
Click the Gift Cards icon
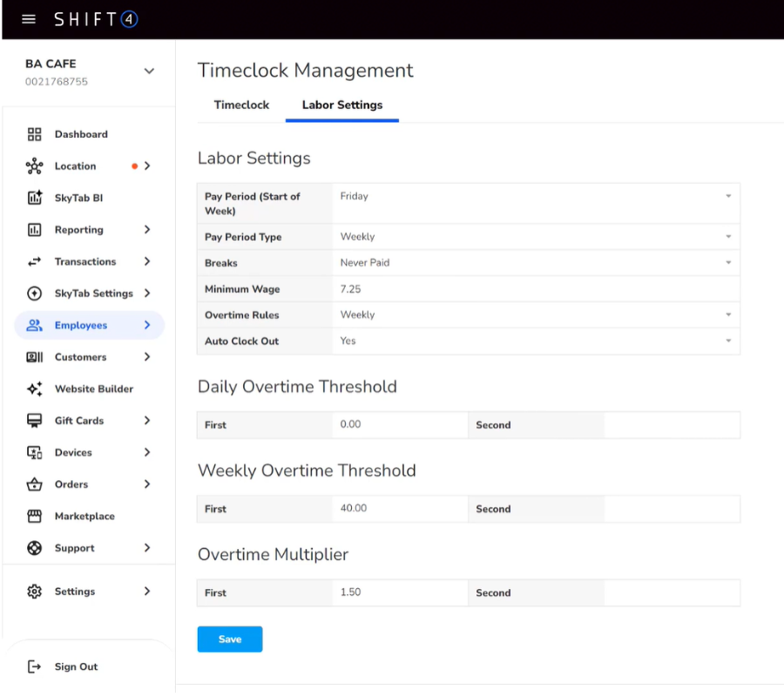click(35, 421)
